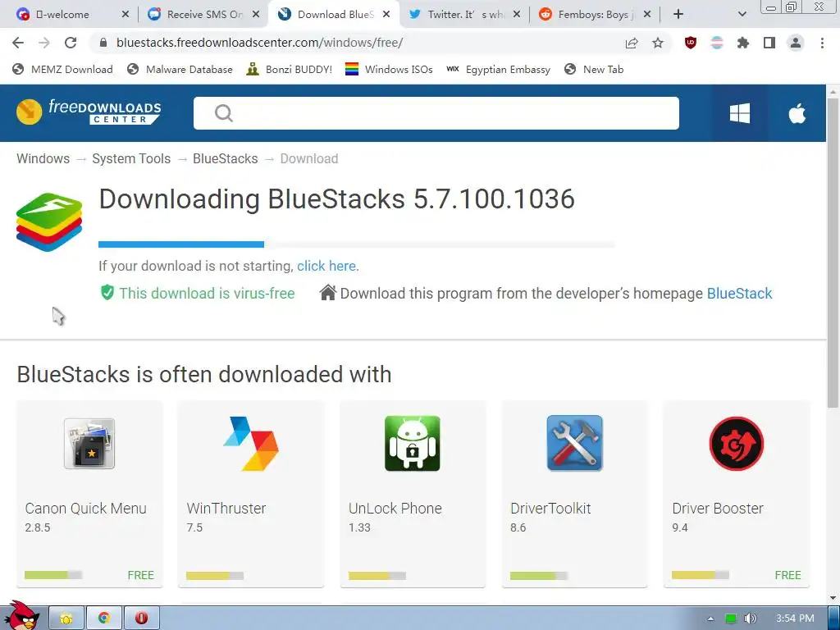
Task: Bookmark this page with the star icon
Action: coord(658,43)
